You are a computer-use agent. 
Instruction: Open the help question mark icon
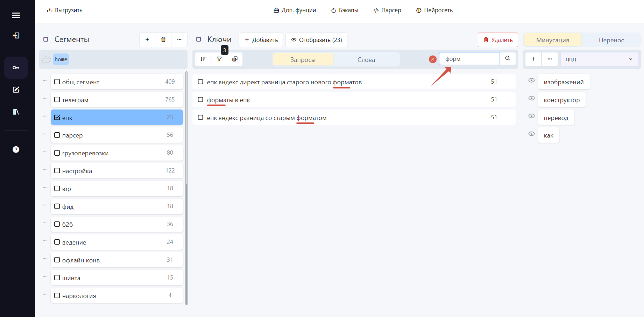(x=16, y=149)
